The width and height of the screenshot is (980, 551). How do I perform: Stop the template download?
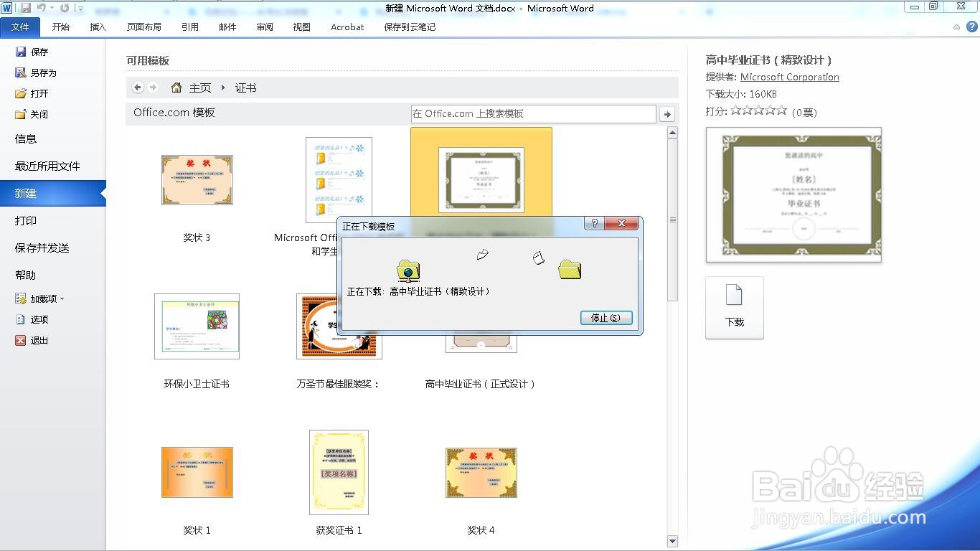tap(606, 318)
